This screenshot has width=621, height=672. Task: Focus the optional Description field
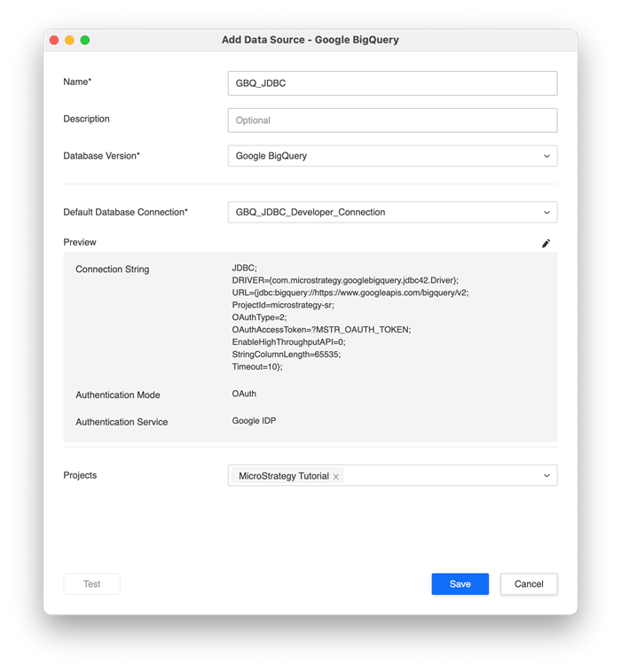392,121
